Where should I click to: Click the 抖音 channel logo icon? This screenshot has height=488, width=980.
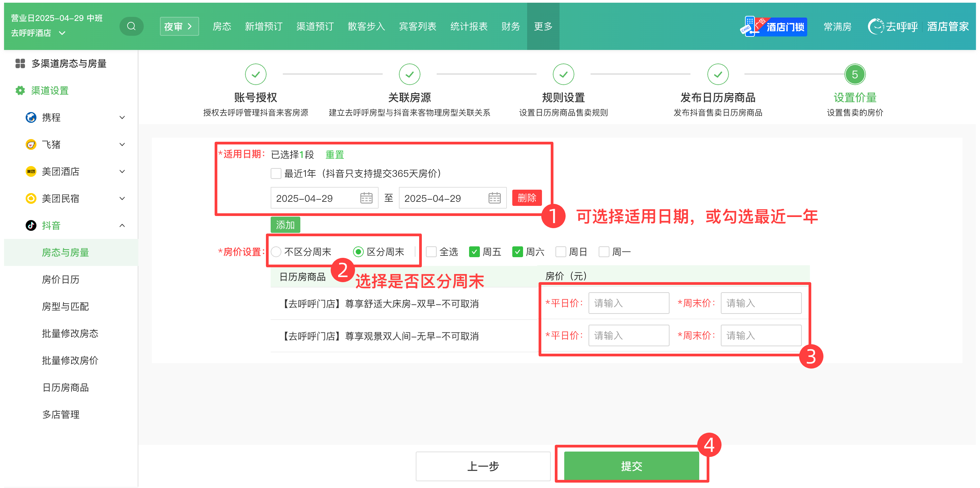tap(31, 225)
